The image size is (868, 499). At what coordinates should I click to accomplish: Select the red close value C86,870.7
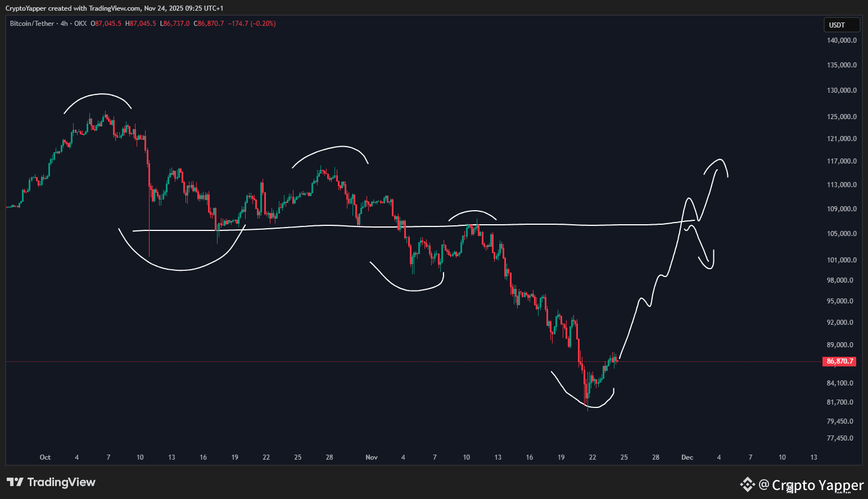click(x=208, y=24)
